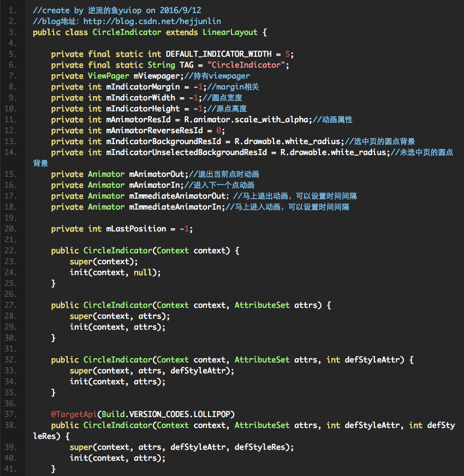
Task: Click the comment //动画属性 on line 11
Action: click(332, 120)
